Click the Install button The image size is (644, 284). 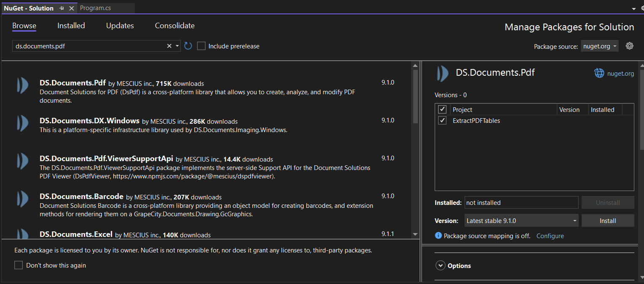click(608, 220)
